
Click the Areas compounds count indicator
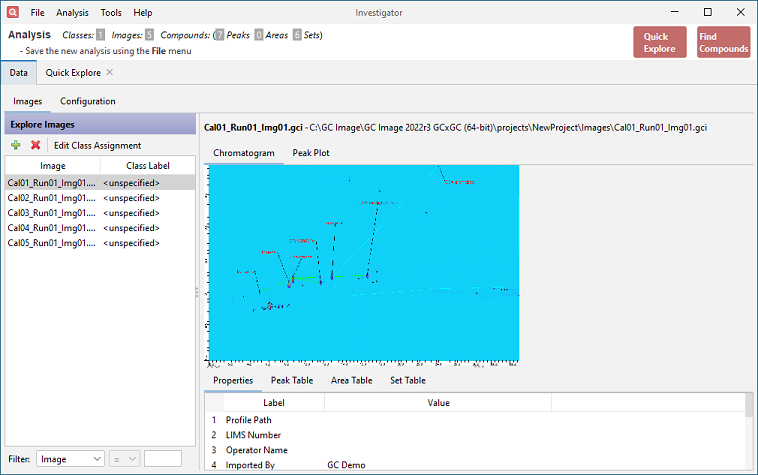(259, 35)
